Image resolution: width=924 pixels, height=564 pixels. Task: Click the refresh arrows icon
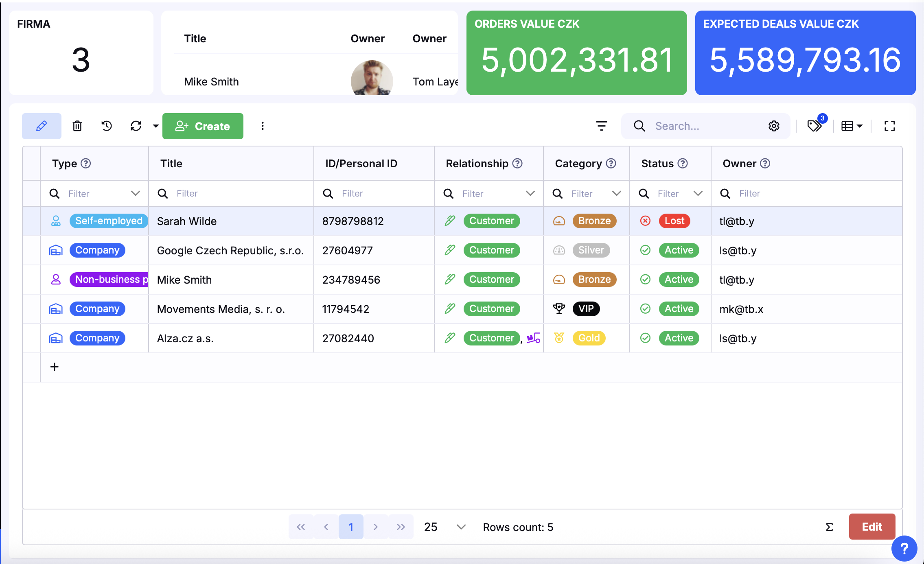[136, 126]
